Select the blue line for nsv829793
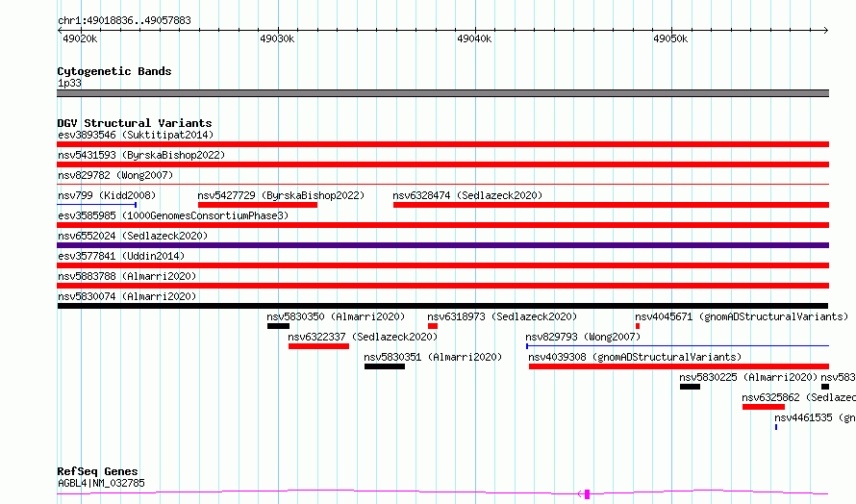 pyautogui.click(x=677, y=346)
